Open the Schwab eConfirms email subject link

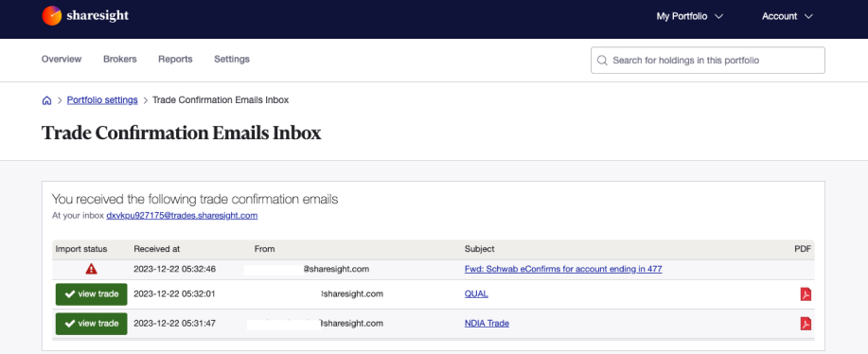coord(563,270)
